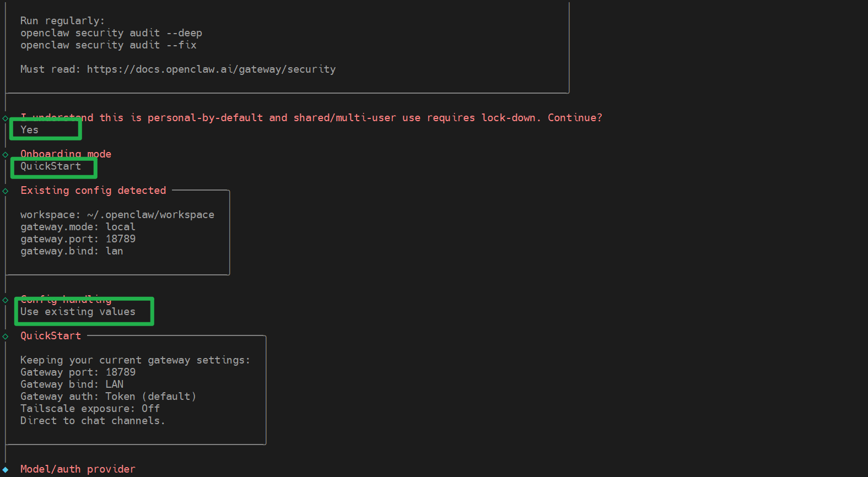The image size is (868, 477).
Task: Select the "QuickStart" answer under Onboarding mode
Action: (x=51, y=166)
